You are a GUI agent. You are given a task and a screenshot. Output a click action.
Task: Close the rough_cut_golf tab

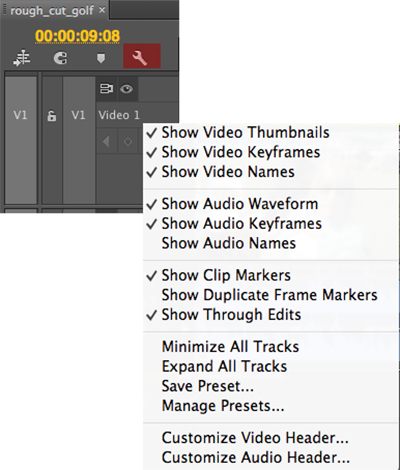pos(102,10)
